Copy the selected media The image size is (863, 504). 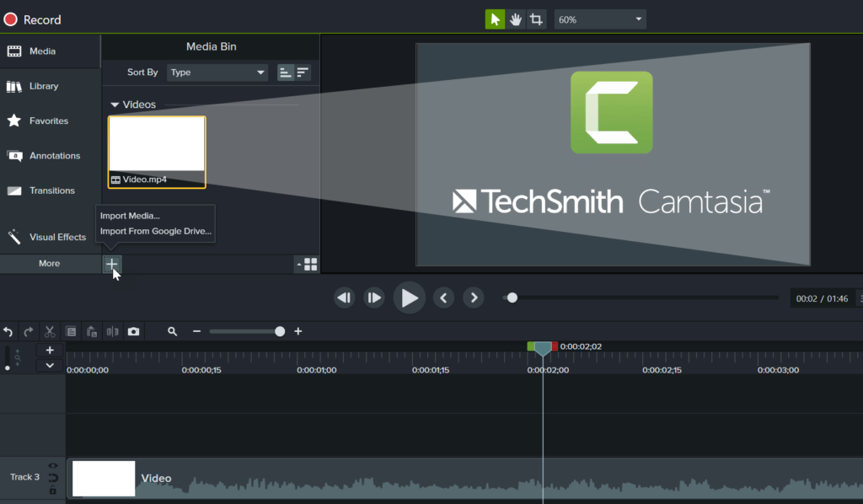(72, 331)
